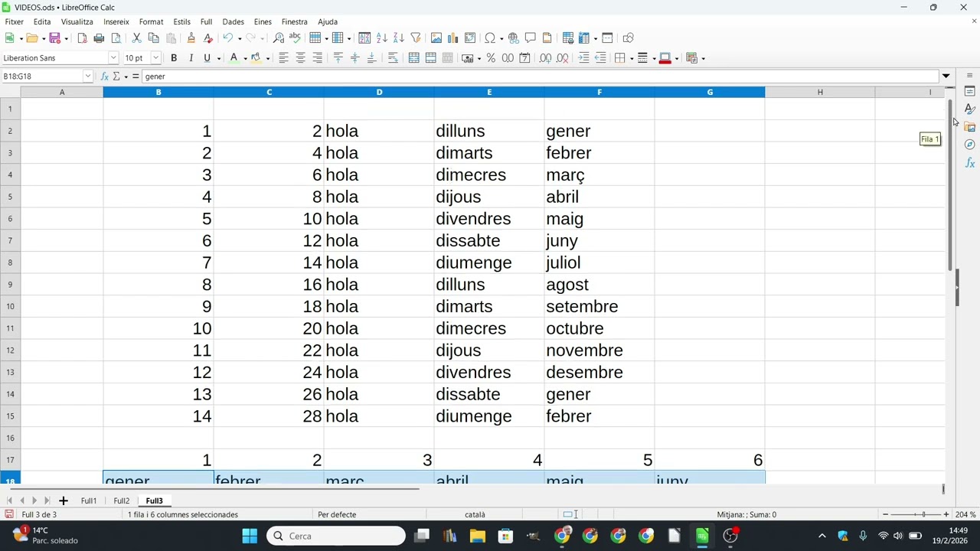The image size is (980, 551).
Task: Toggle Bold formatting
Action: tap(174, 58)
